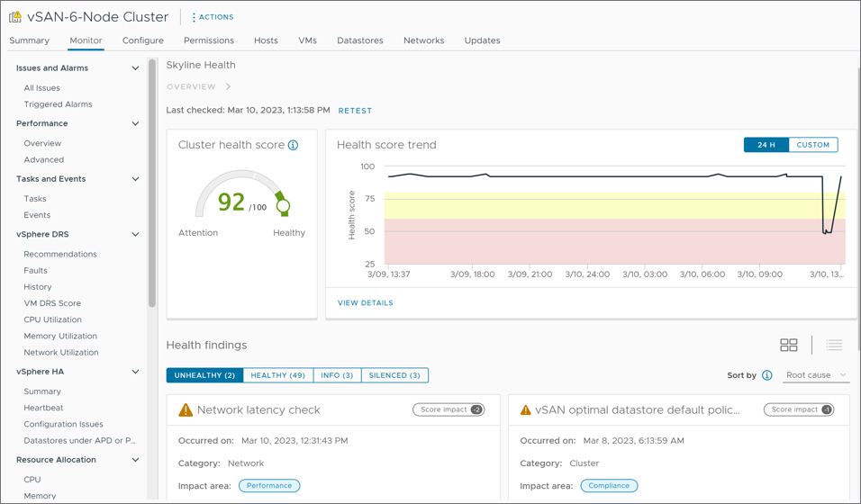Viewport: 861px width, 504px height.
Task: Show the Healthy (49) findings filter
Action: point(277,375)
